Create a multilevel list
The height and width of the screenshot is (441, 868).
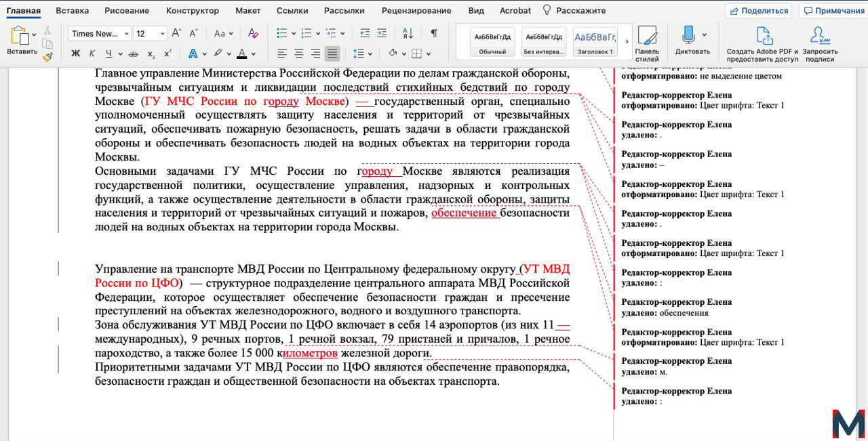click(x=331, y=33)
